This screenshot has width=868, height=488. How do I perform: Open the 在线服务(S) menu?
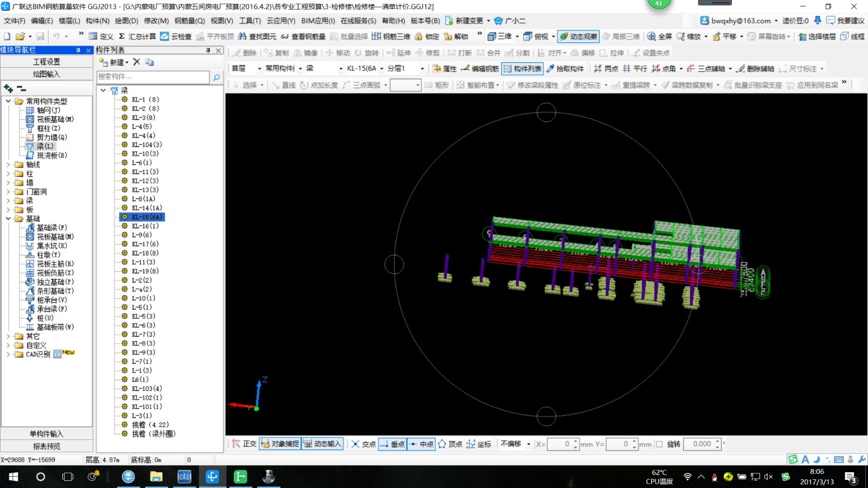(358, 21)
